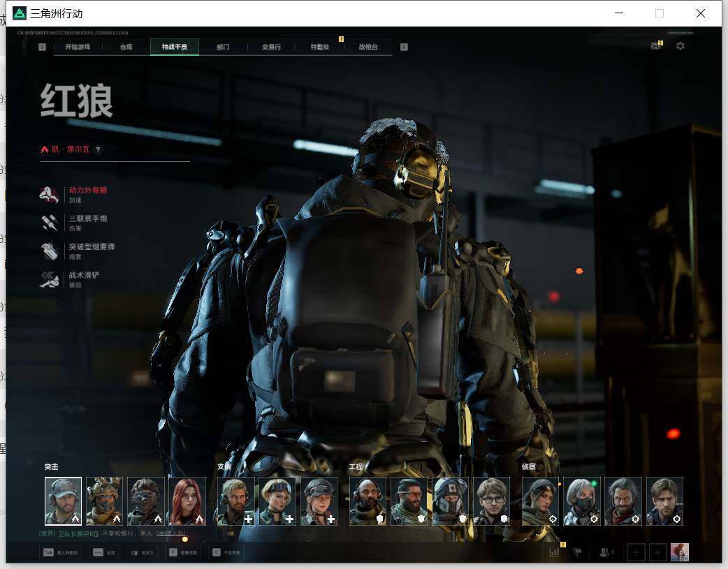Select the 工程 operator with round glasses
This screenshot has height=569, width=728.
click(x=492, y=501)
